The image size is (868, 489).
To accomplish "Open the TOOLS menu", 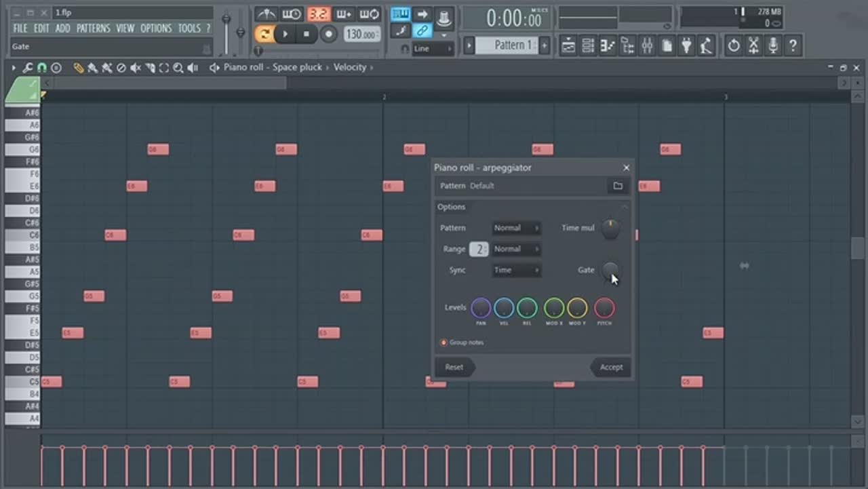I will [x=189, y=28].
